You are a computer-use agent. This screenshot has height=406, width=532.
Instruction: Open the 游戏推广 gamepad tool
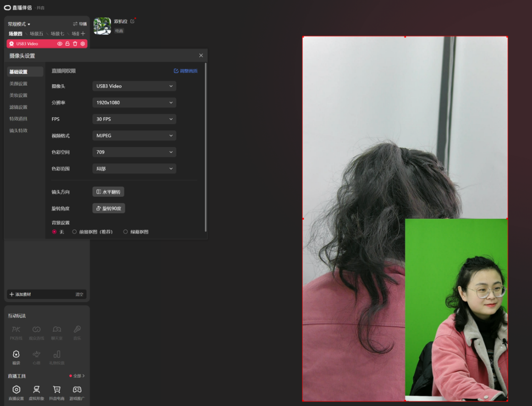coord(77,393)
